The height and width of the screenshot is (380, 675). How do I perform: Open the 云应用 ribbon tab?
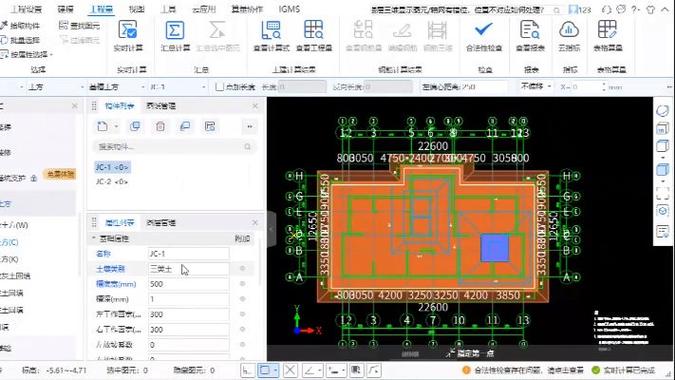pos(204,9)
